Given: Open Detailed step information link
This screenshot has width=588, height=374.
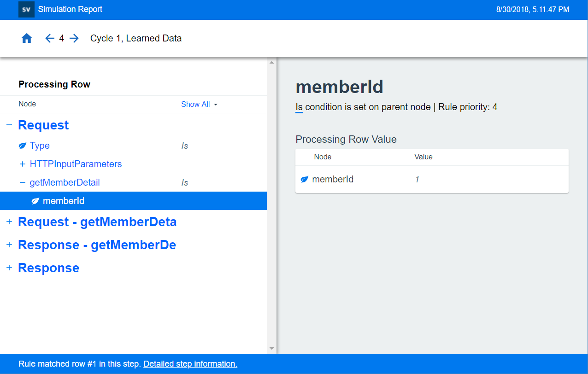Looking at the screenshot, I should pos(190,364).
